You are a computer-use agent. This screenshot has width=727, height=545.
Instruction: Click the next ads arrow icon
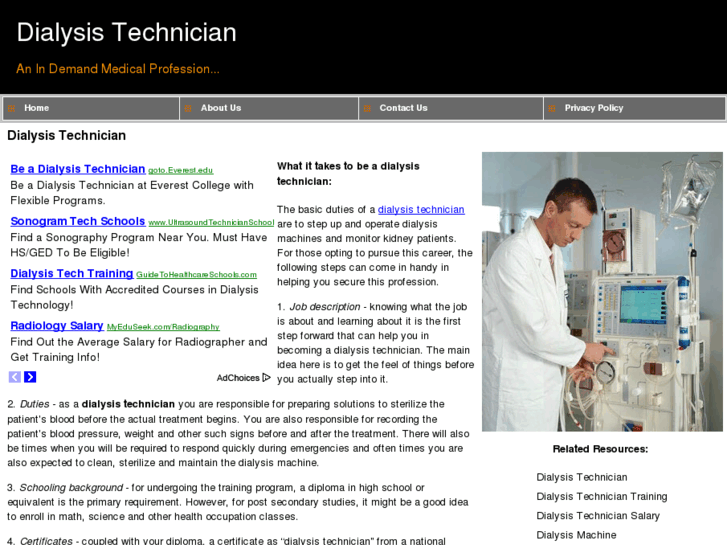click(x=30, y=377)
